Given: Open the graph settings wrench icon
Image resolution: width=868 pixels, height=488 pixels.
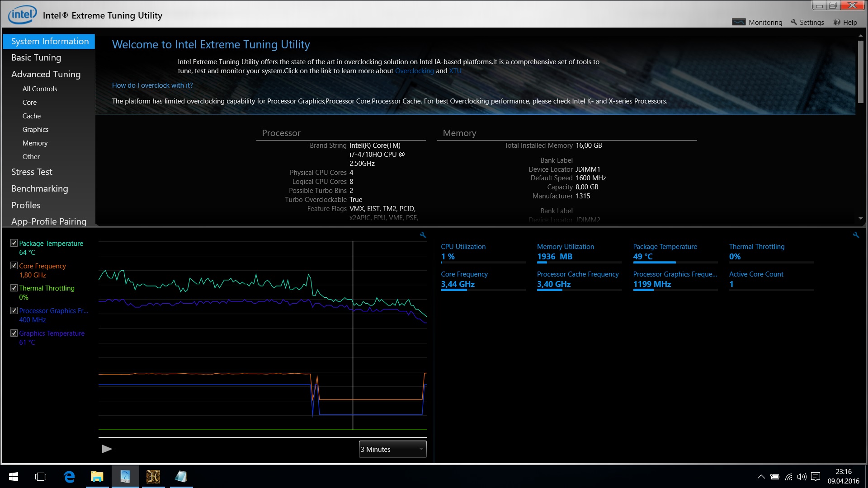Looking at the screenshot, I should (x=423, y=235).
